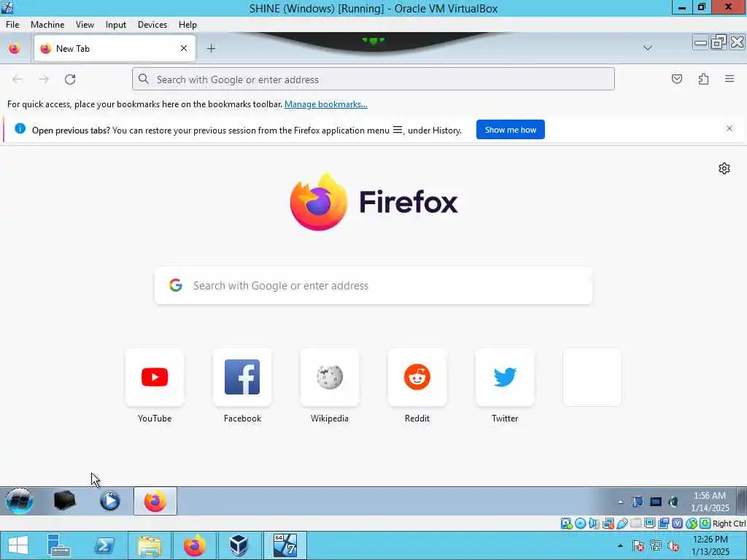Click the Show me how button

pos(510,130)
